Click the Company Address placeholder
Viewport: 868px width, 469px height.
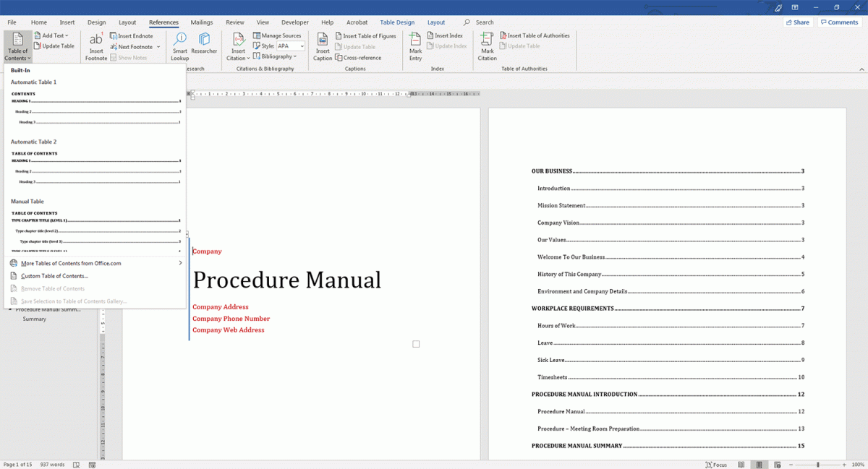point(221,307)
